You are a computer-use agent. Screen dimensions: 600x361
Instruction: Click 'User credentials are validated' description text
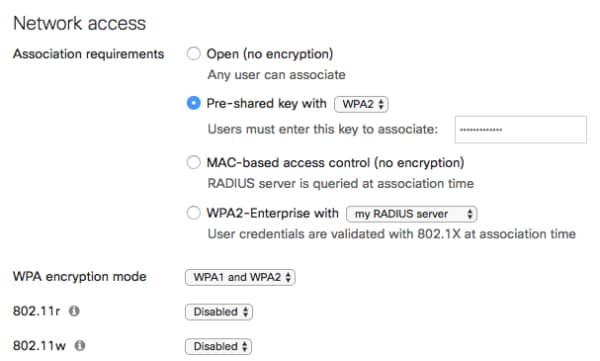tap(391, 234)
